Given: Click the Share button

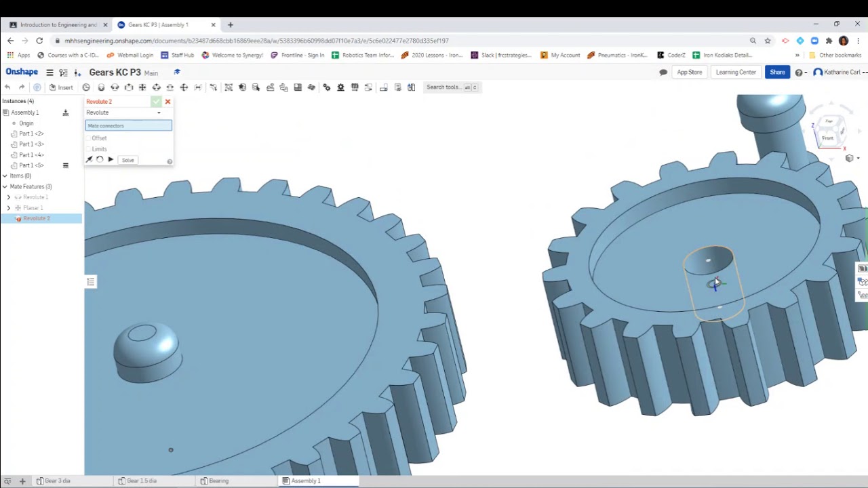Looking at the screenshot, I should tap(777, 73).
